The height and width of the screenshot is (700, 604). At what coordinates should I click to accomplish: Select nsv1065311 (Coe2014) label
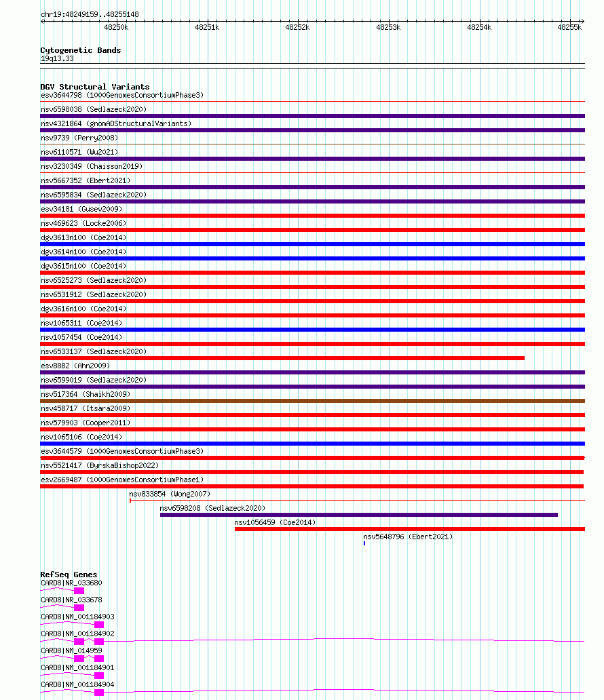pyautogui.click(x=81, y=324)
